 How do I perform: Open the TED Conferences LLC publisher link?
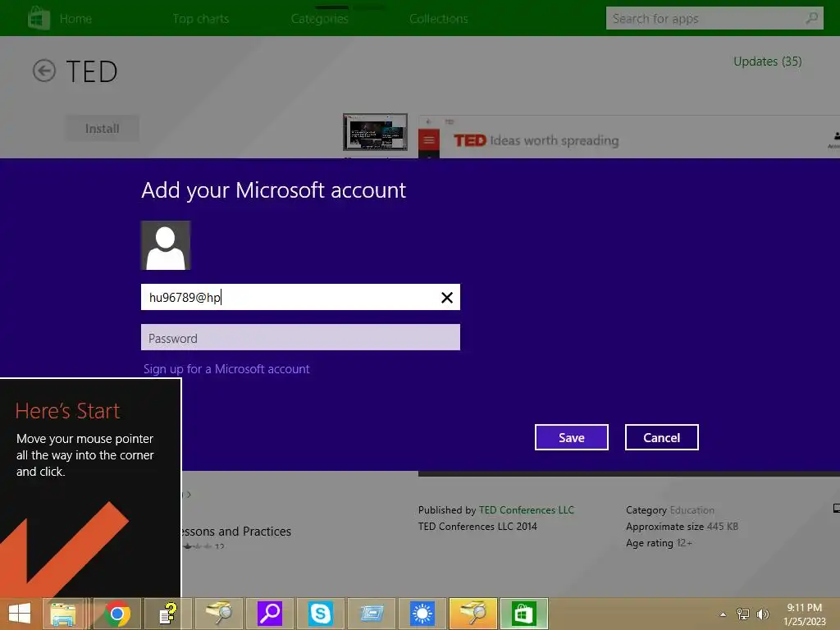pos(527,510)
